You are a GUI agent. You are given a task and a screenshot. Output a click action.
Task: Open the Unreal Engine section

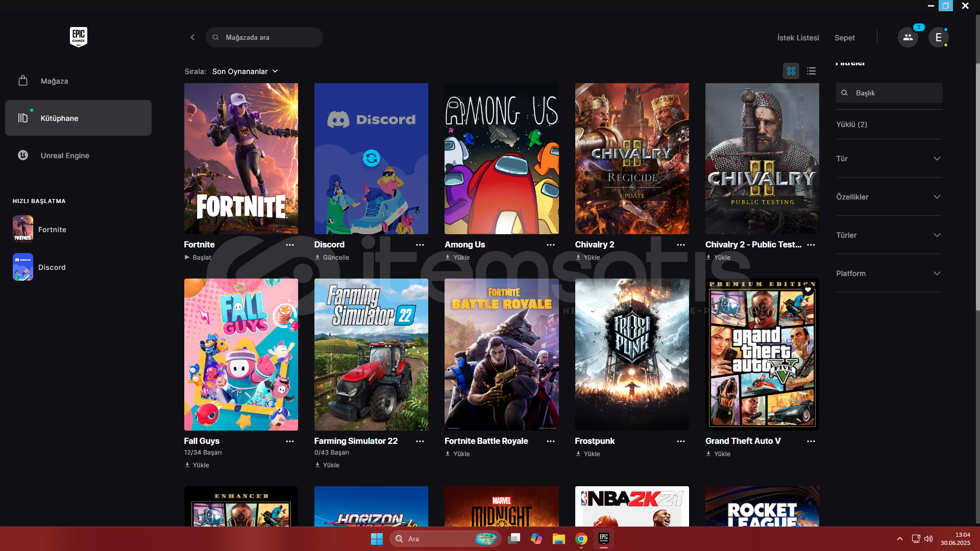pyautogui.click(x=78, y=155)
